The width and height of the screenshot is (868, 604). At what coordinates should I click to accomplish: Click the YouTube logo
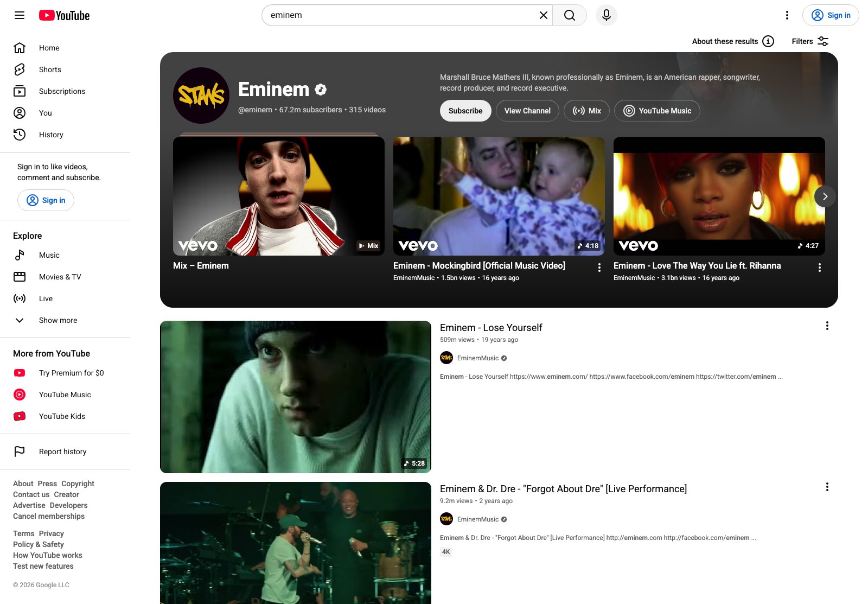tap(64, 15)
